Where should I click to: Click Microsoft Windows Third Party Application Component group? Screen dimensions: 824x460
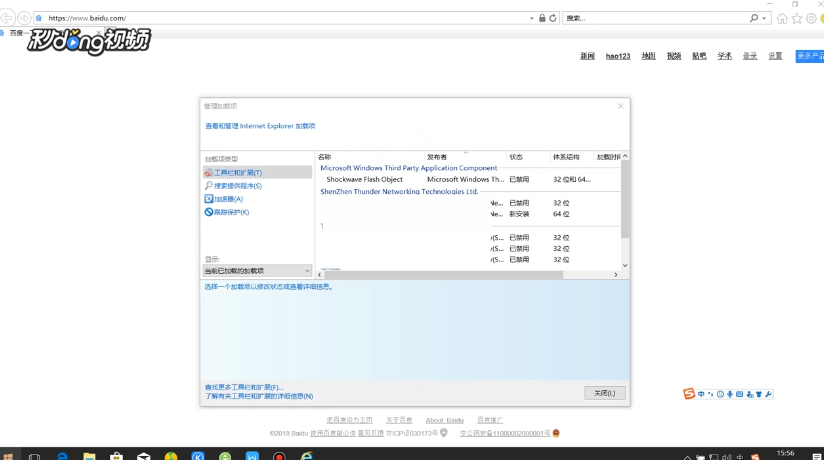point(408,168)
